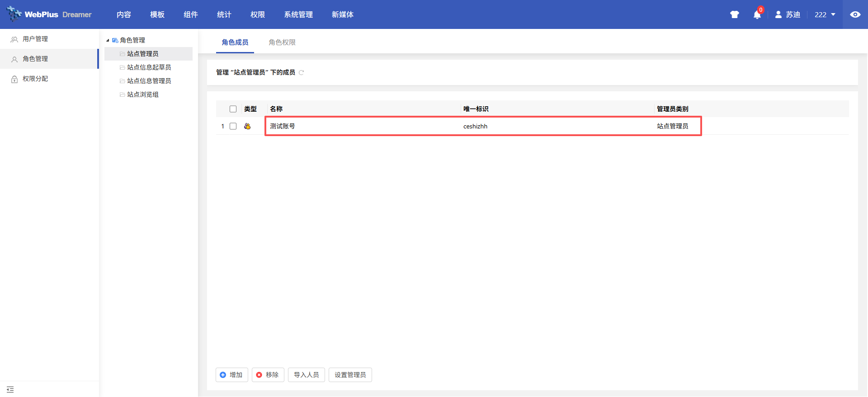Collapse the 角色管理 tree node

(108, 40)
